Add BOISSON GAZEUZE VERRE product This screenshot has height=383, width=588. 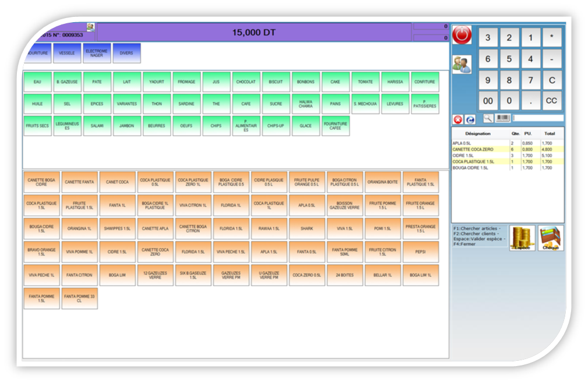point(344,205)
